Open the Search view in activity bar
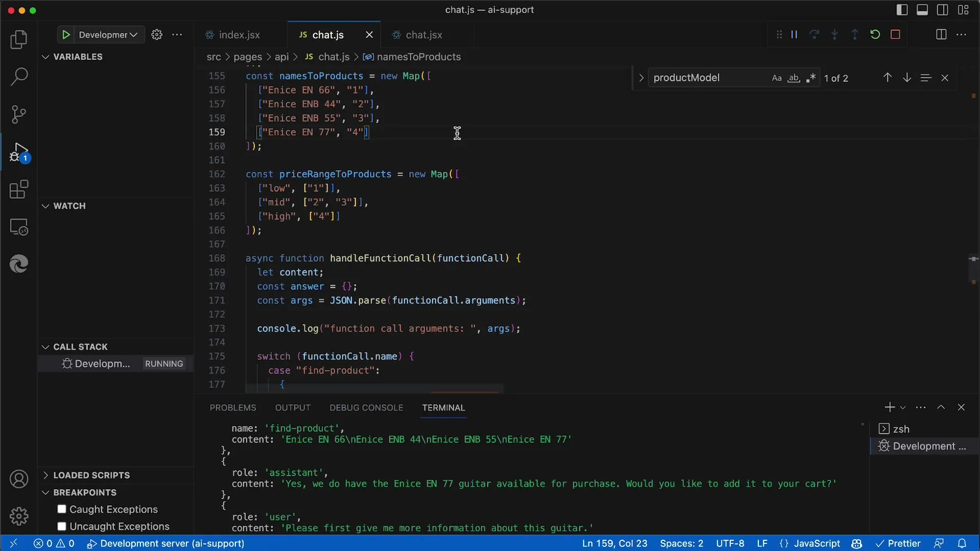Image resolution: width=980 pixels, height=551 pixels. pyautogui.click(x=19, y=77)
